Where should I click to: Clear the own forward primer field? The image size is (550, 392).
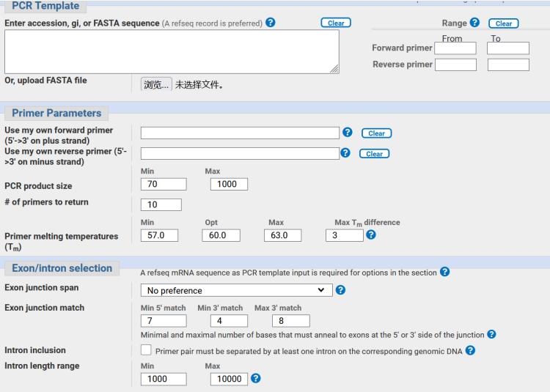pyautogui.click(x=376, y=133)
